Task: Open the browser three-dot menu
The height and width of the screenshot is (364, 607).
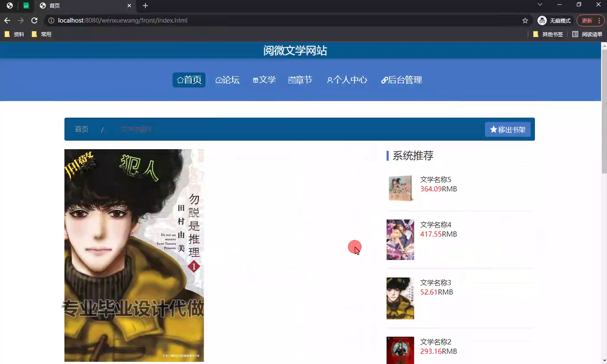Action: [599, 21]
